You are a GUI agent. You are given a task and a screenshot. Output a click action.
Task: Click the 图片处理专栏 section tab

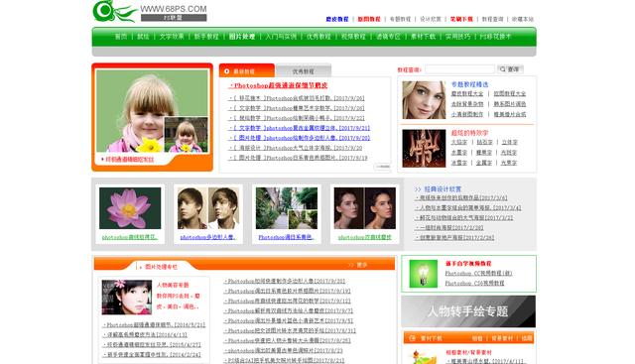(x=161, y=267)
